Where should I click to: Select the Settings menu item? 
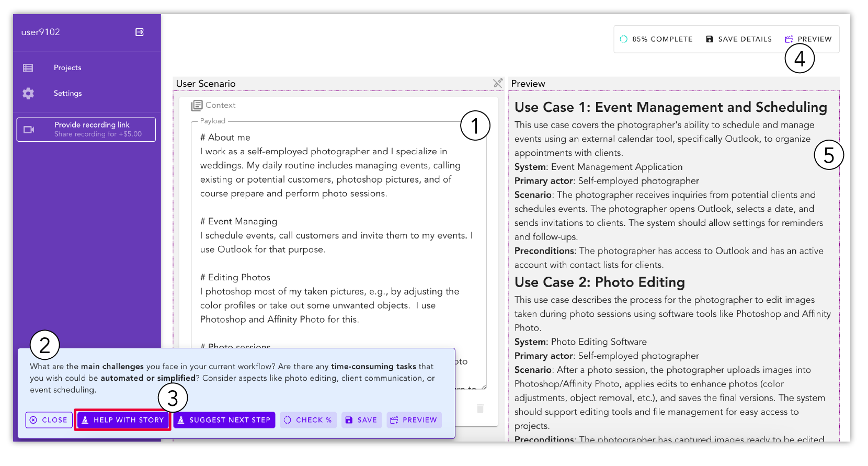coord(68,94)
